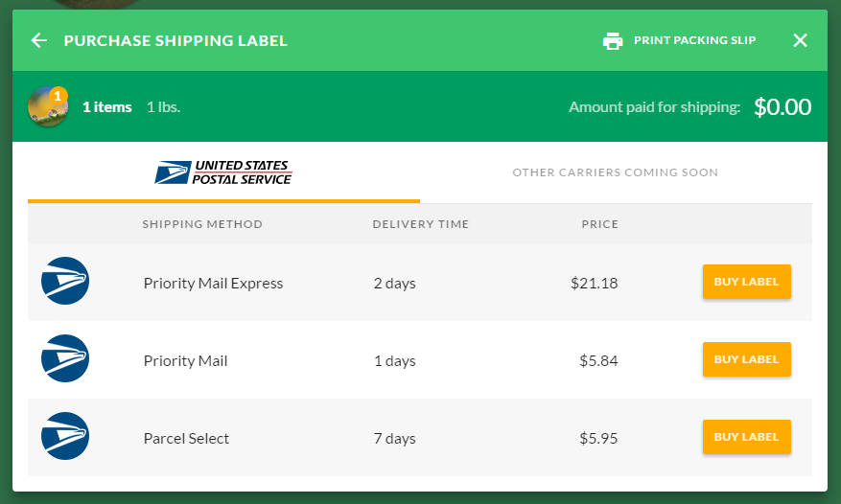Click the Priority Mail method name

(x=185, y=361)
